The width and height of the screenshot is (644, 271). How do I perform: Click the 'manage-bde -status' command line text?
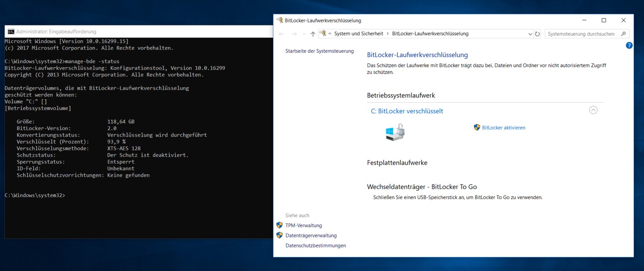point(92,61)
